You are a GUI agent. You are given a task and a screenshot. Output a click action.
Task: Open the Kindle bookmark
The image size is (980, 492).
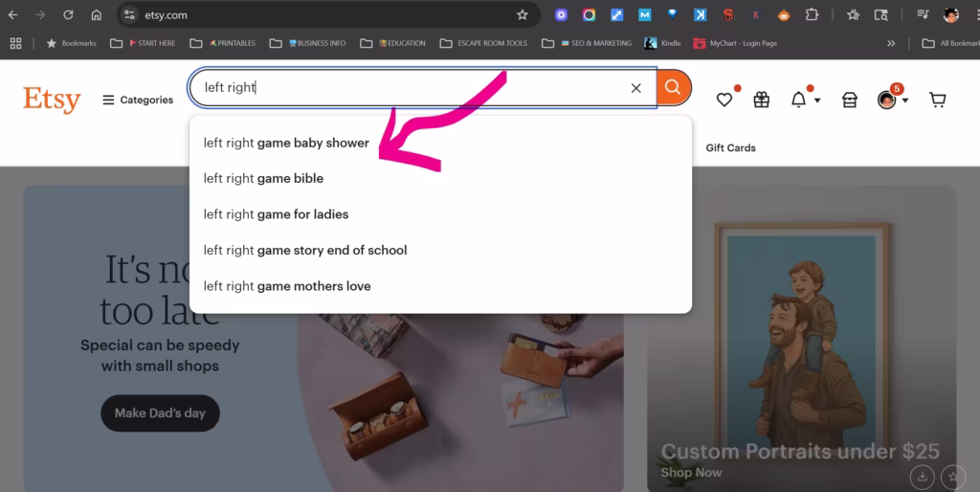point(662,43)
